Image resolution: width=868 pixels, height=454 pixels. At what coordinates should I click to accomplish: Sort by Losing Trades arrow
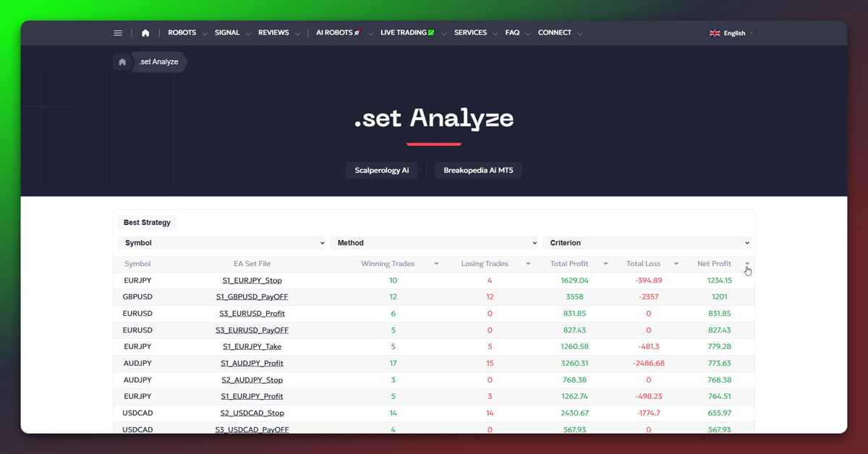point(528,264)
